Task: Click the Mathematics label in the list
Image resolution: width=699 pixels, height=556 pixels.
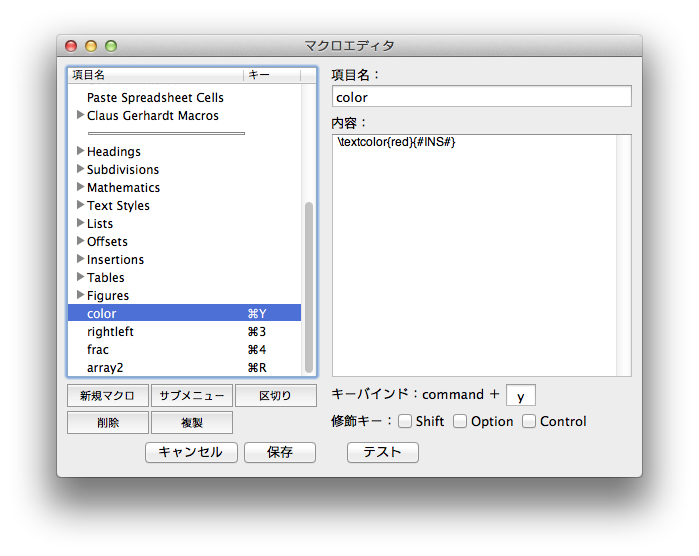Action: click(123, 187)
